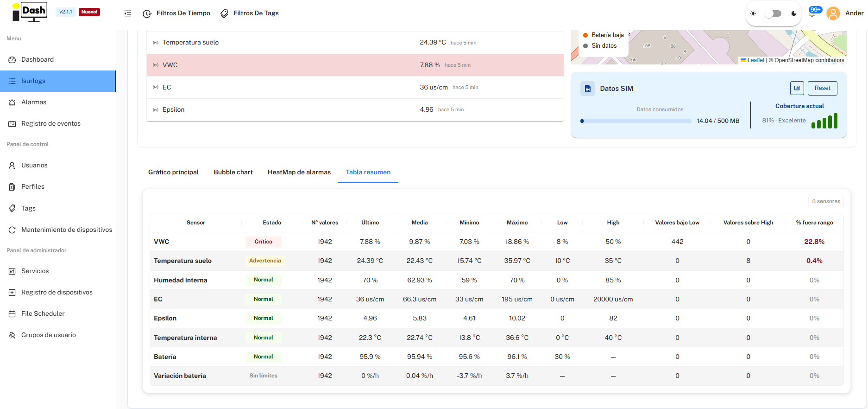Switch to the Gráfico principal tab
868x409 pixels.
click(173, 172)
